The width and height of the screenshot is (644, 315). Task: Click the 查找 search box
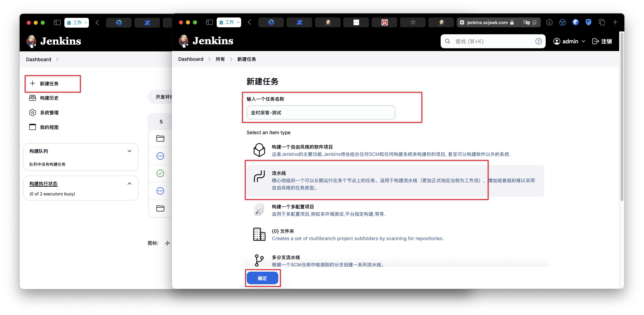493,41
